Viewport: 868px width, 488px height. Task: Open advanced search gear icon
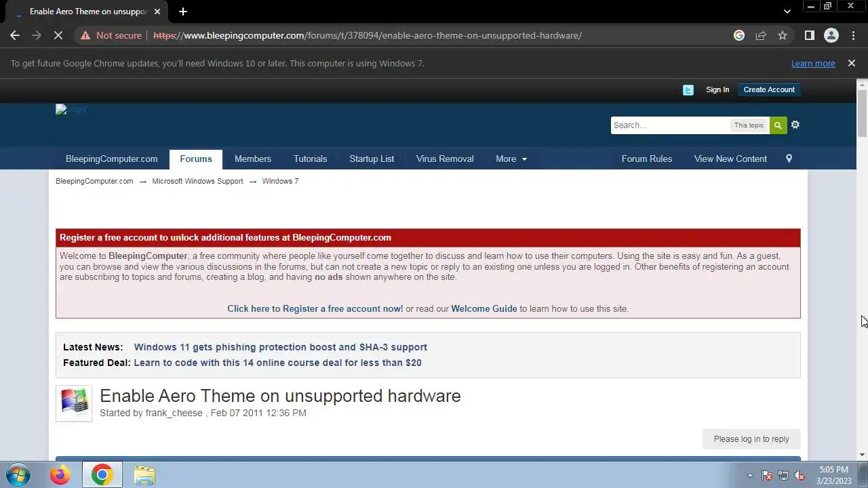coord(795,125)
